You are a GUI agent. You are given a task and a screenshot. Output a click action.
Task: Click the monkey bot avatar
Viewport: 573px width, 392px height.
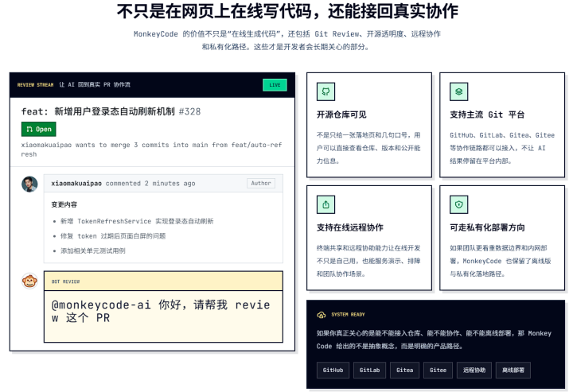click(29, 281)
